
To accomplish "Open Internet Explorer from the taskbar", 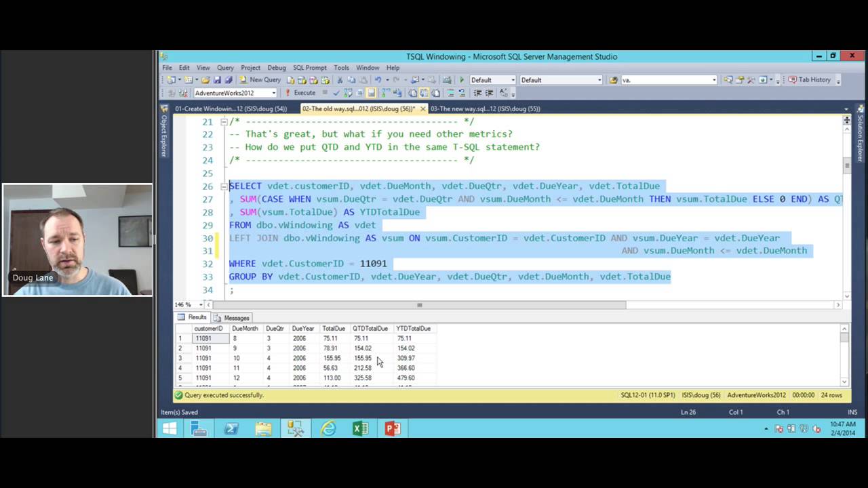I will coord(328,428).
